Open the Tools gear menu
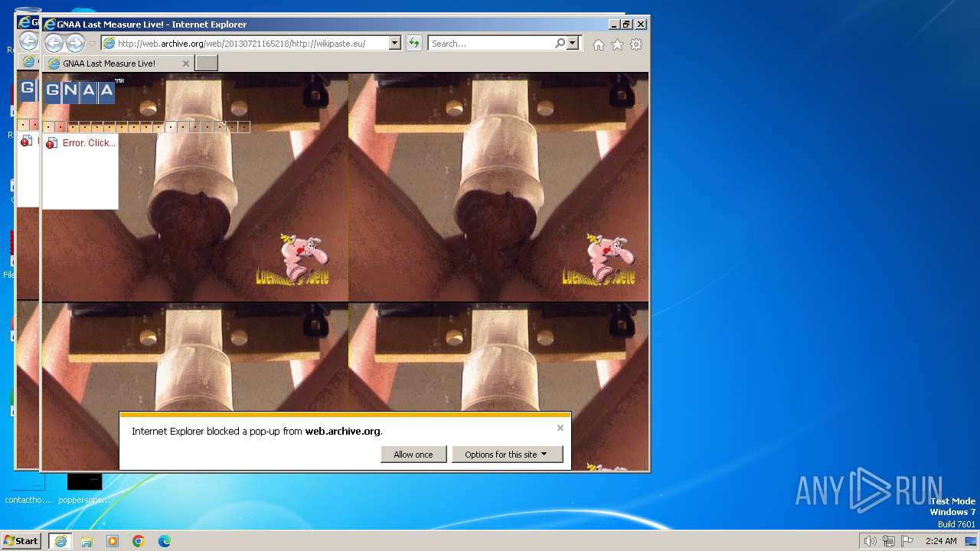This screenshot has height=551, width=980. [636, 44]
